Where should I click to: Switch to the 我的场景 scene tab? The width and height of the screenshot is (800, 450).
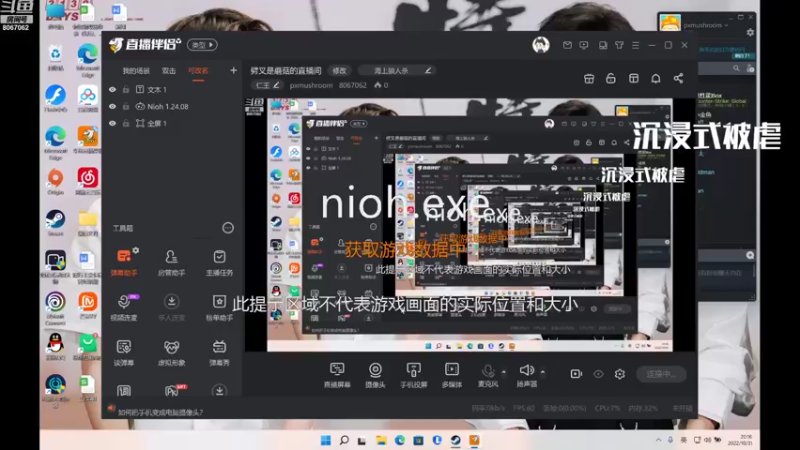coord(136,70)
